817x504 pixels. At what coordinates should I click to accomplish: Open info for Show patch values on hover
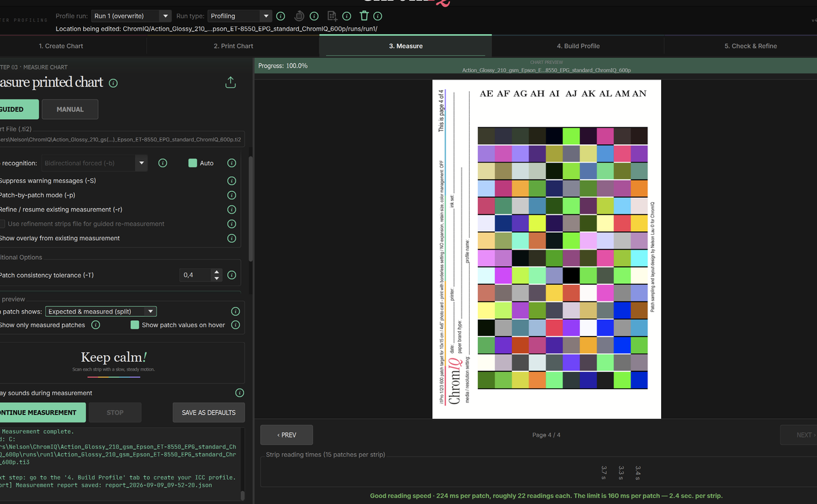click(x=236, y=325)
